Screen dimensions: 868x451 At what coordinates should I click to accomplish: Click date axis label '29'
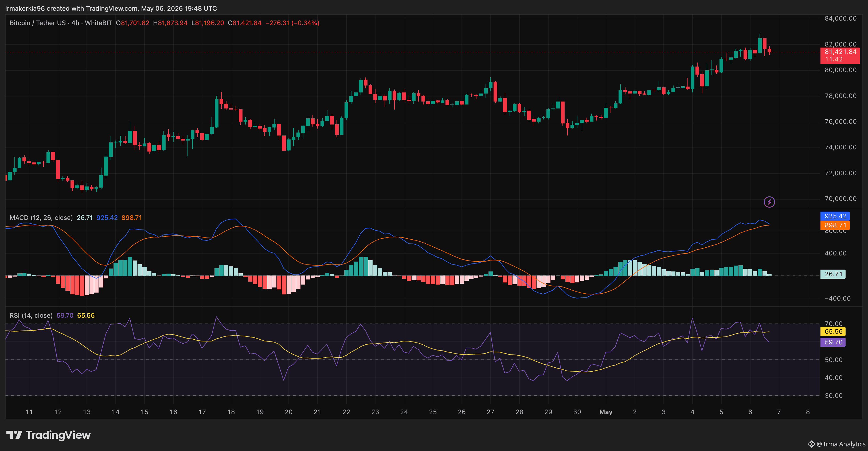coord(548,412)
